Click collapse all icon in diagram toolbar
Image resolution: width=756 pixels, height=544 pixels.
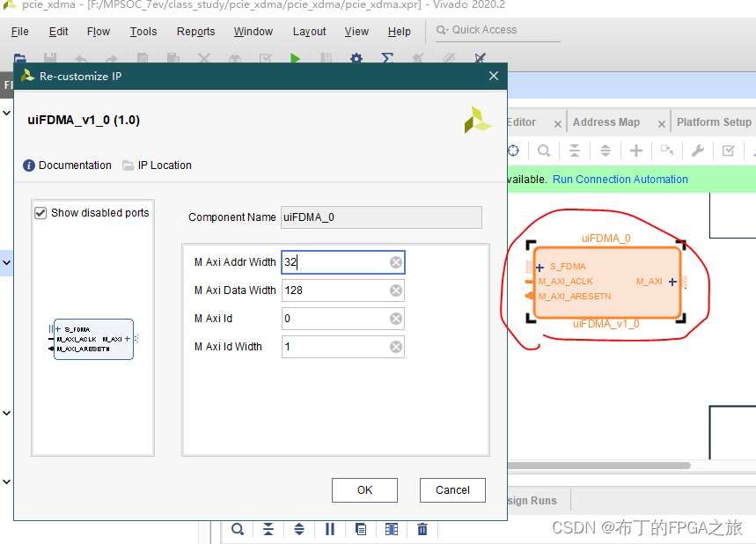coord(575,151)
